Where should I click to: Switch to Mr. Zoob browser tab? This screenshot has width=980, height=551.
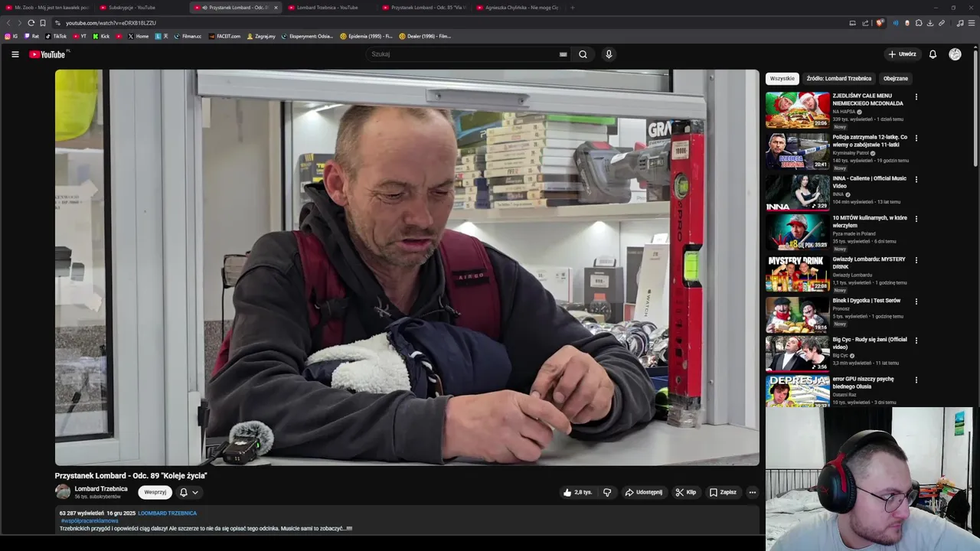click(x=47, y=8)
